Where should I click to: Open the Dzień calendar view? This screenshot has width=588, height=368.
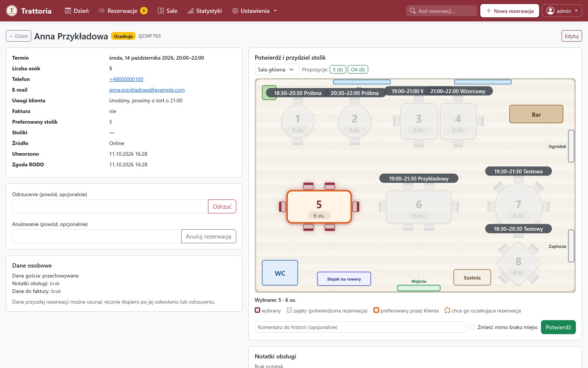click(77, 11)
